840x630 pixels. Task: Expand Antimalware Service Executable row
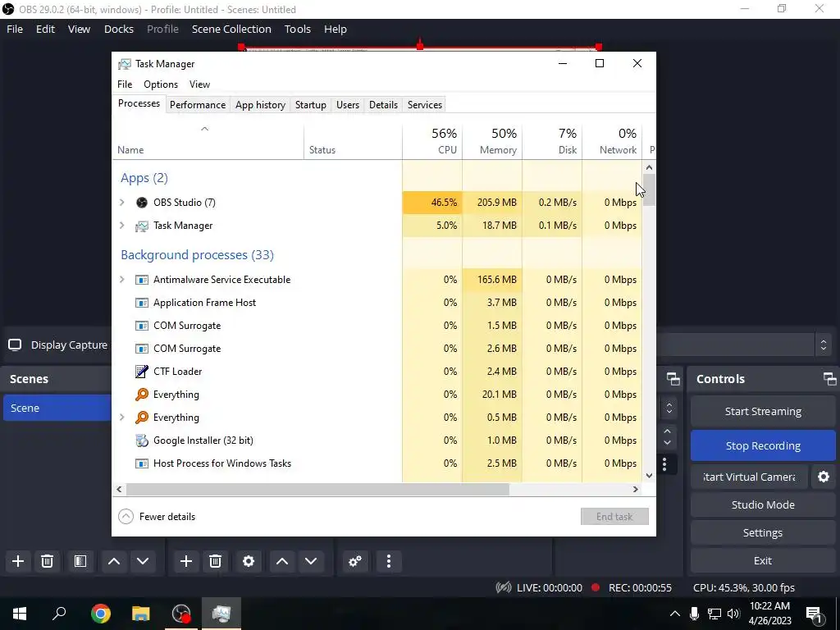tap(121, 279)
